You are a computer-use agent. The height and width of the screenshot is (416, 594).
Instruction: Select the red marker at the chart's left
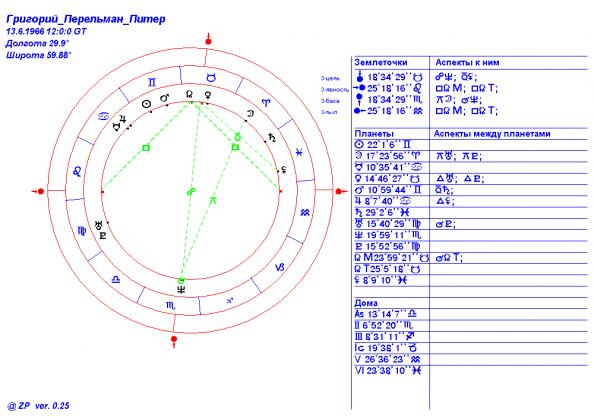point(39,191)
